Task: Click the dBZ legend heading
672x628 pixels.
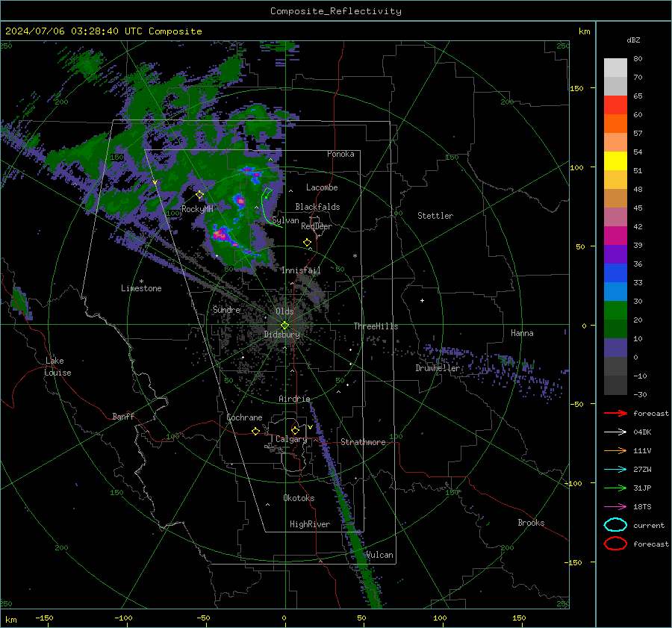Action: (x=633, y=40)
